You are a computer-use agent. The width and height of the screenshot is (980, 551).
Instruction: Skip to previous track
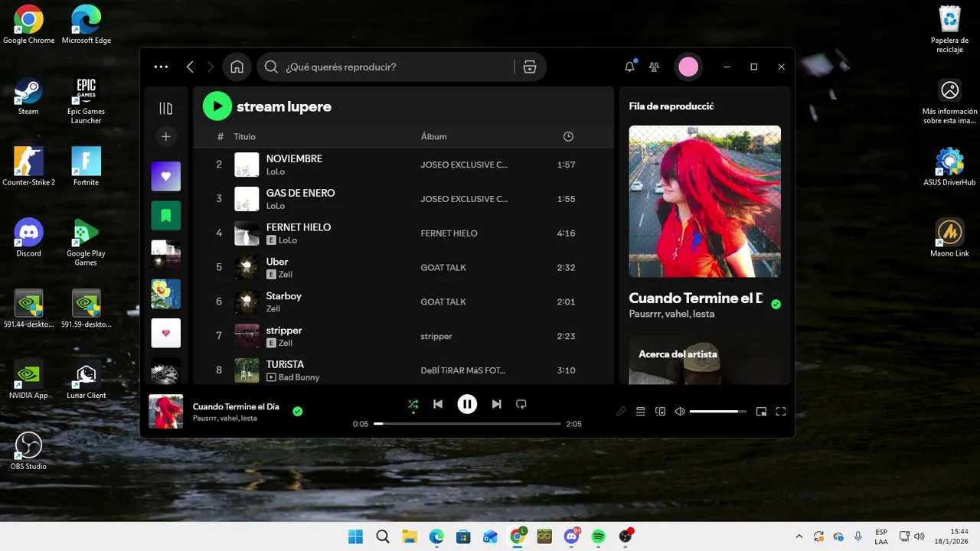(438, 404)
